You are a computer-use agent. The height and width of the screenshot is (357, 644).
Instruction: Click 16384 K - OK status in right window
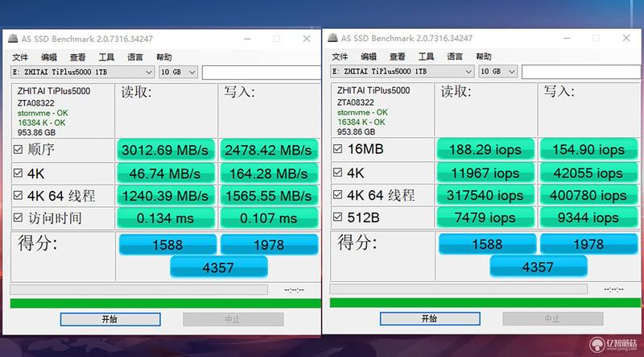[361, 122]
